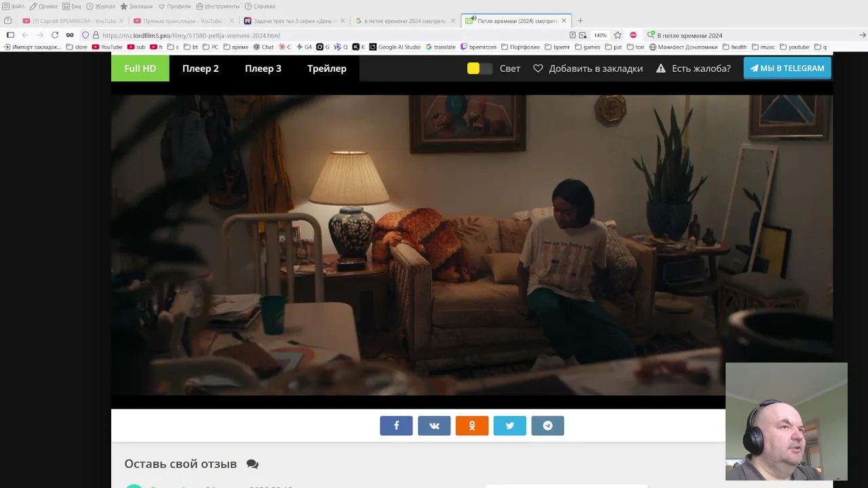868x488 pixels.
Task: Switch to the Full HD player tab
Action: pyautogui.click(x=140, y=68)
